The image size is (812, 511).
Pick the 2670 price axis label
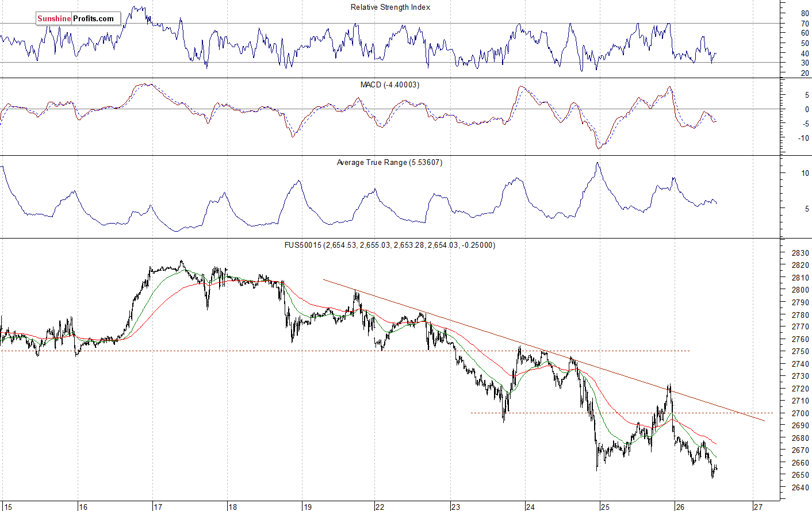[800, 451]
